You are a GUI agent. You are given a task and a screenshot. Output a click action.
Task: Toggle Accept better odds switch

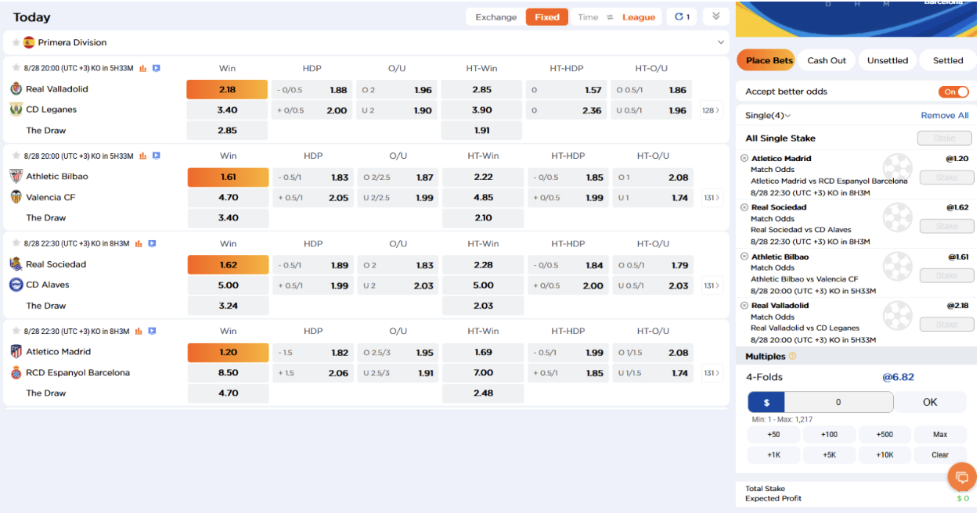[953, 92]
